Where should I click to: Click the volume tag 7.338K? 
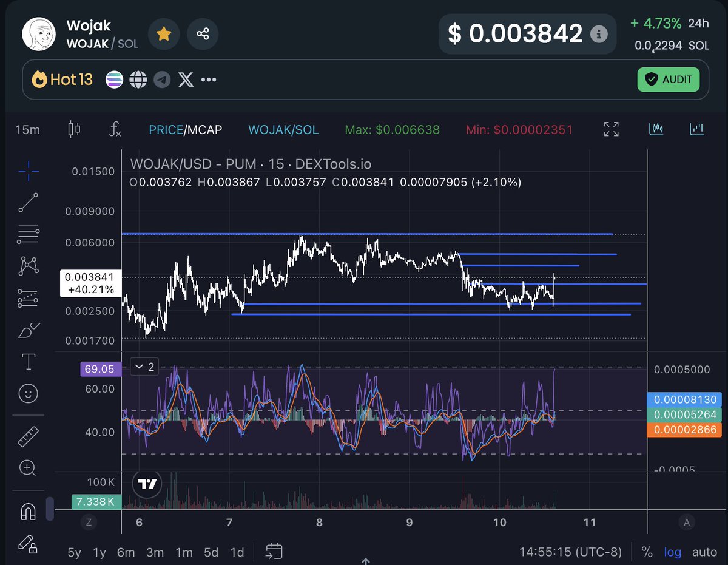[x=96, y=502]
